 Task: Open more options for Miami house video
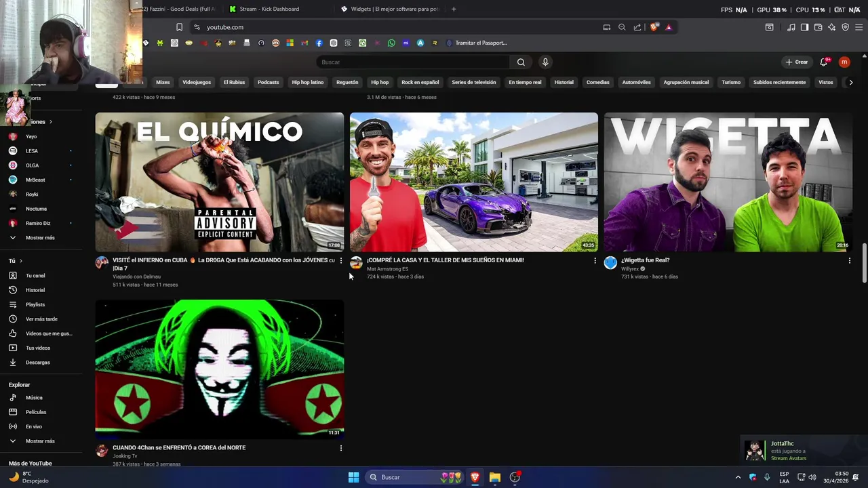tap(595, 260)
